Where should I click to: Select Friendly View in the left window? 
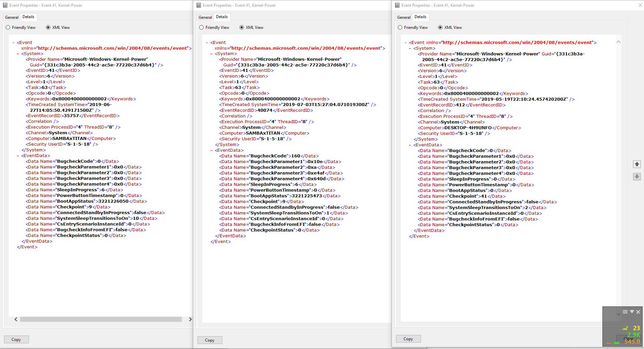(x=20, y=28)
